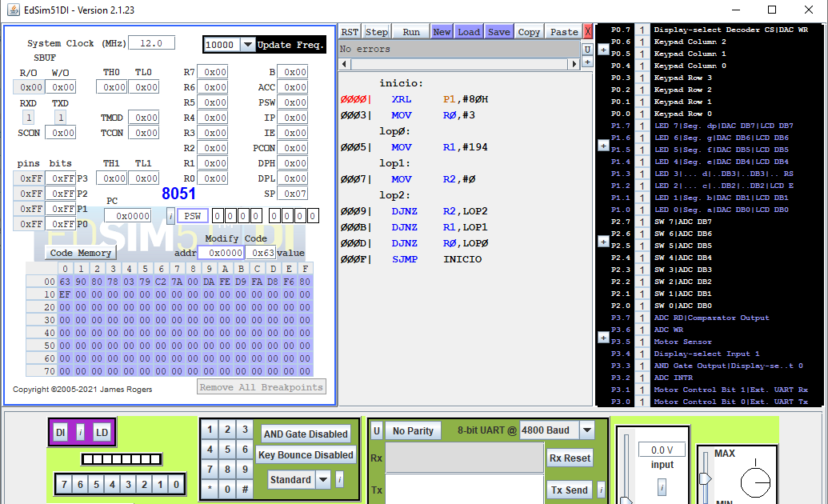Click the Step toolbar button
Viewport: 828px width, 504px height.
tap(377, 31)
